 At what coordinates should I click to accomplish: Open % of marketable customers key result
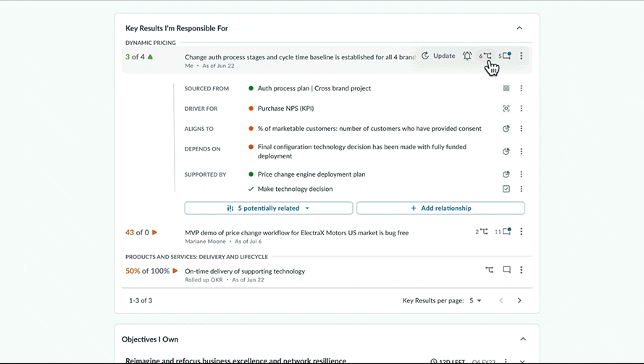[369, 128]
